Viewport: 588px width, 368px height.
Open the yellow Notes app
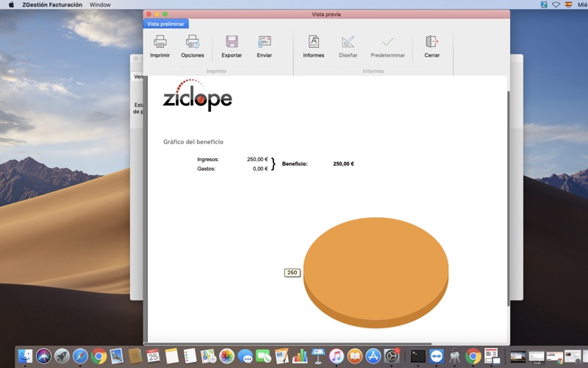tap(172, 356)
